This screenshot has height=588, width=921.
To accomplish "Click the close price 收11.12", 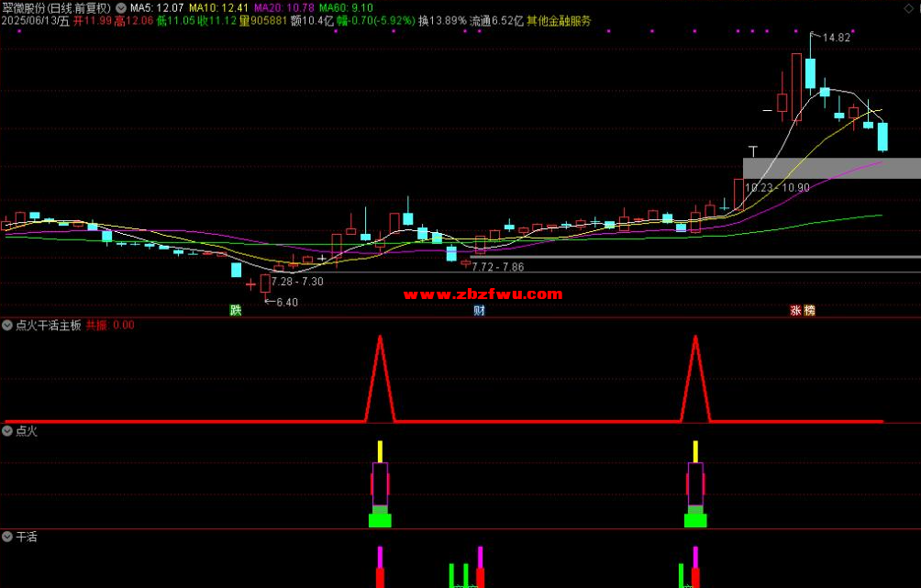I will coord(216,21).
